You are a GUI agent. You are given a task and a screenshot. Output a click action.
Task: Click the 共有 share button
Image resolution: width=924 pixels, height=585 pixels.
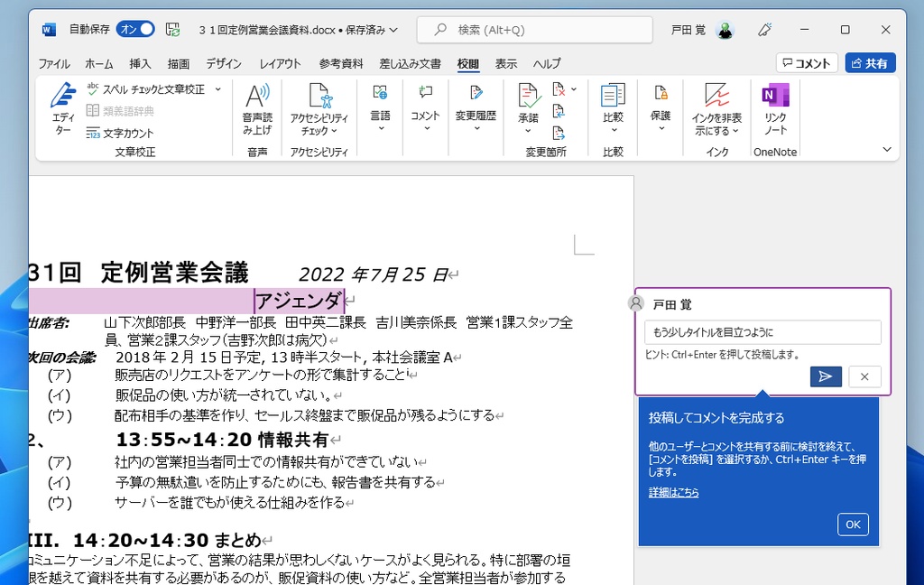pyautogui.click(x=871, y=63)
